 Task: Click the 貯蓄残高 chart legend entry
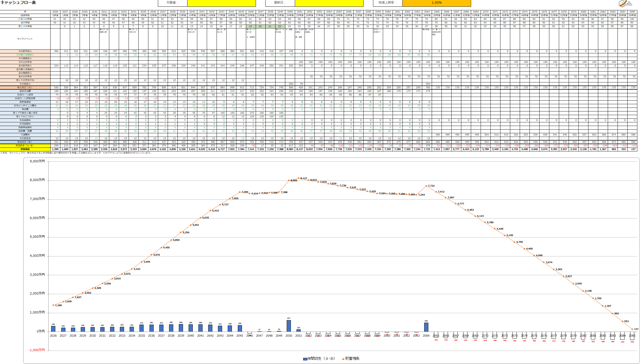[351, 359]
